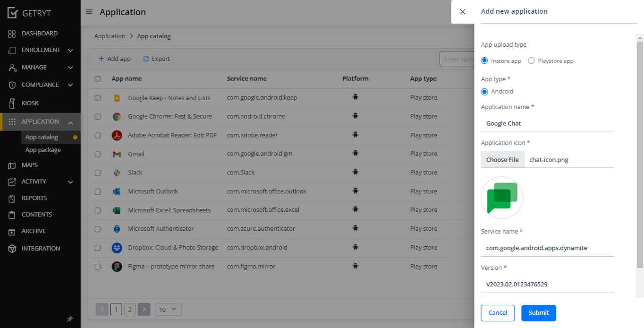The image size is (644, 328).
Task: Click Application breadcrumb link
Action: click(x=110, y=36)
